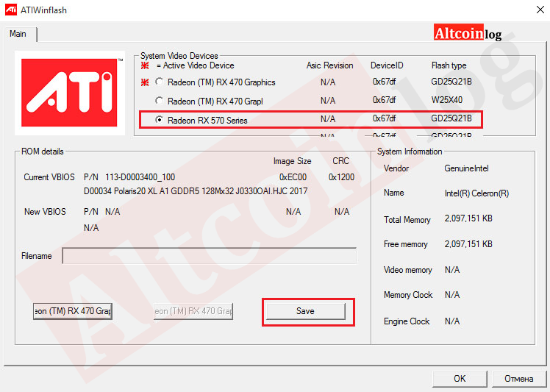
Task: Click the star icon beside Active Video Device
Action: tap(145, 65)
